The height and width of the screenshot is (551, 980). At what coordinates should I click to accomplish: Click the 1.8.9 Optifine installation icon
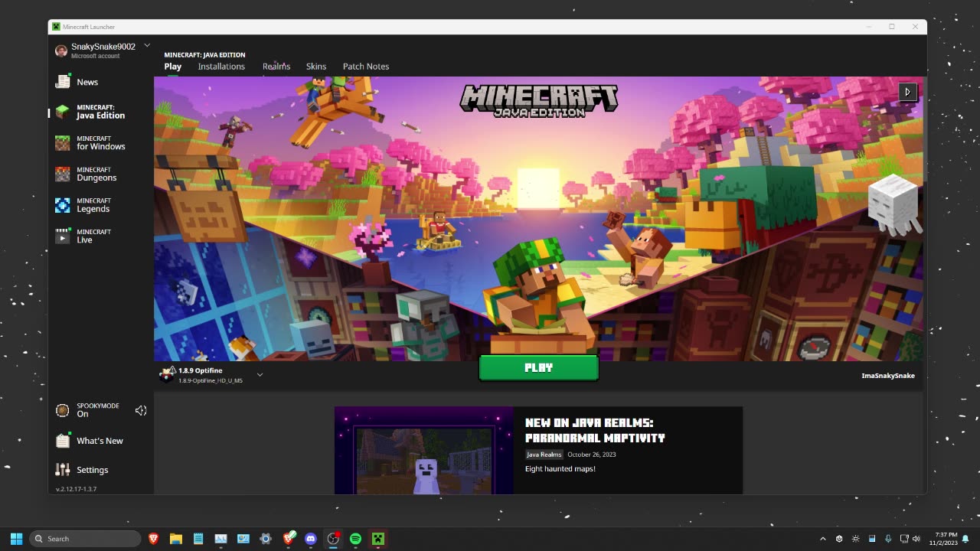[x=167, y=374]
